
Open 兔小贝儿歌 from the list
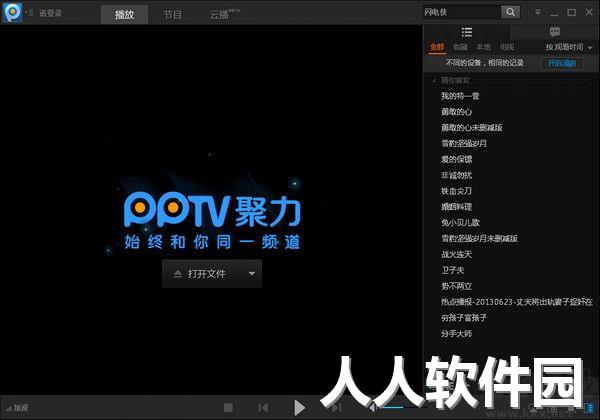(x=460, y=223)
